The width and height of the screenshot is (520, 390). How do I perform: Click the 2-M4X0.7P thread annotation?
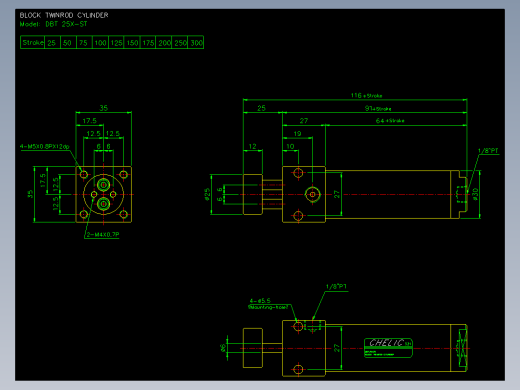coord(103,234)
